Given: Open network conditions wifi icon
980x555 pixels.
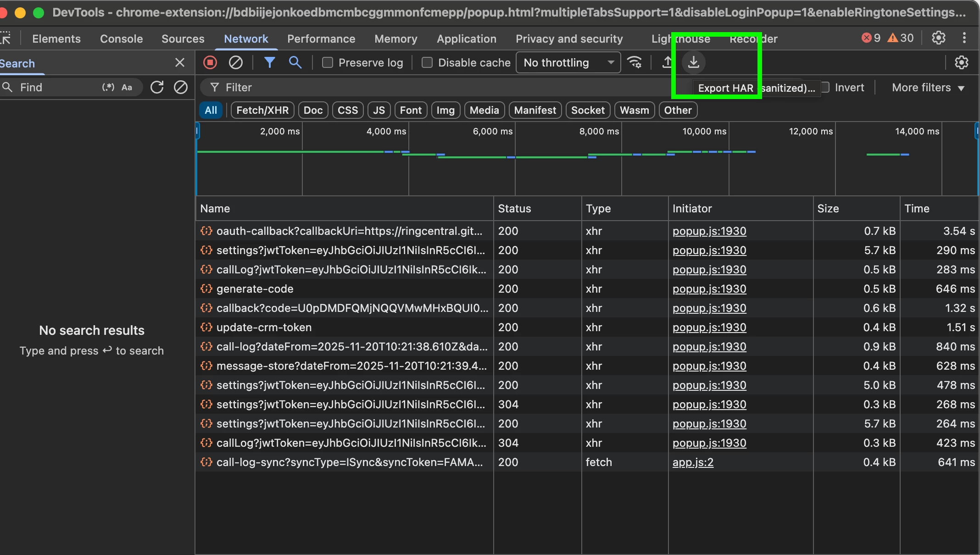Looking at the screenshot, I should click(635, 62).
